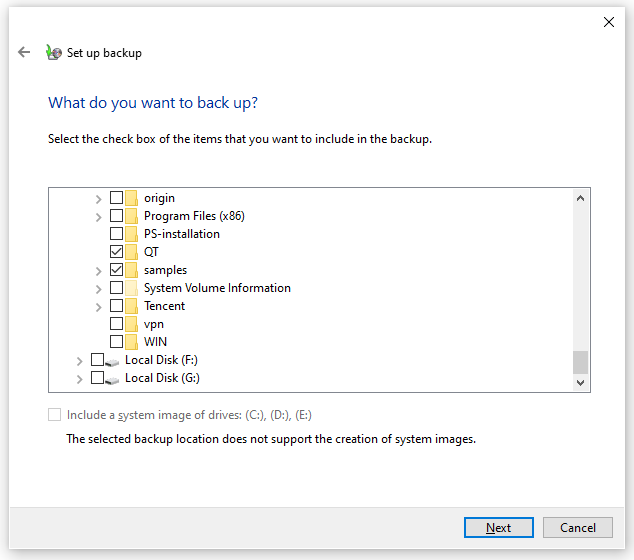Screen dimensions: 634x560
Task: Check the Program Files (x86) checkbox
Action: point(116,216)
